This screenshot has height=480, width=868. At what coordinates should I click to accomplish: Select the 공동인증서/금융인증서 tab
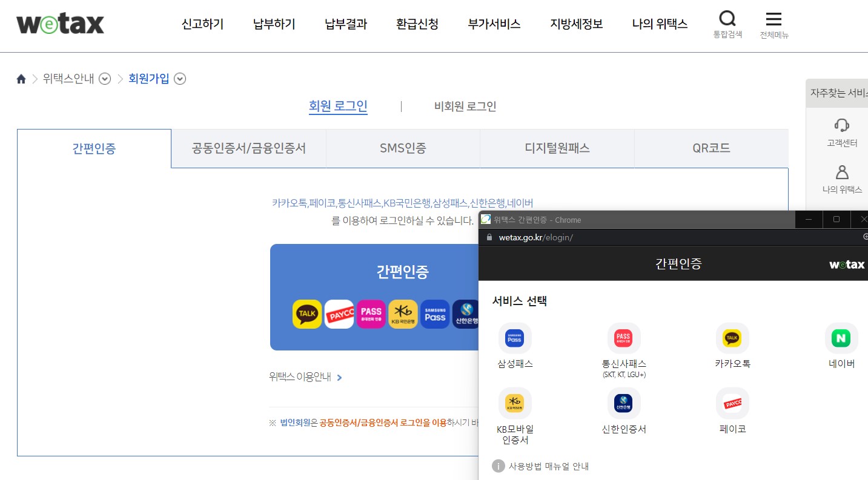click(249, 148)
